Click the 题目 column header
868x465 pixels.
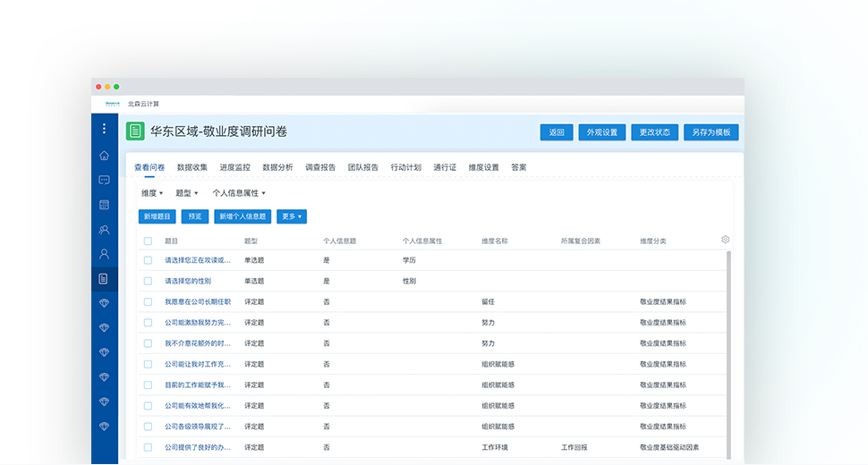[x=171, y=241]
